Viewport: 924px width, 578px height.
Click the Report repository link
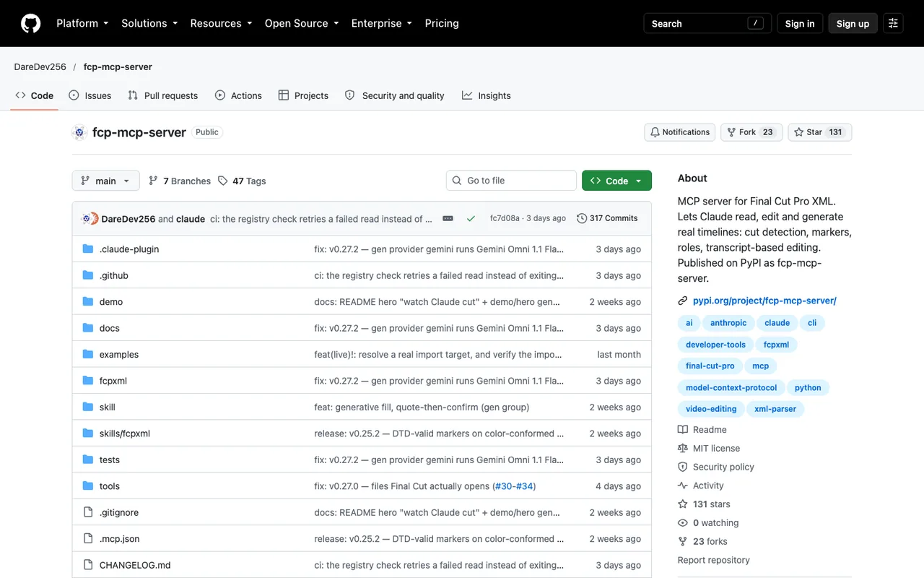(x=714, y=560)
